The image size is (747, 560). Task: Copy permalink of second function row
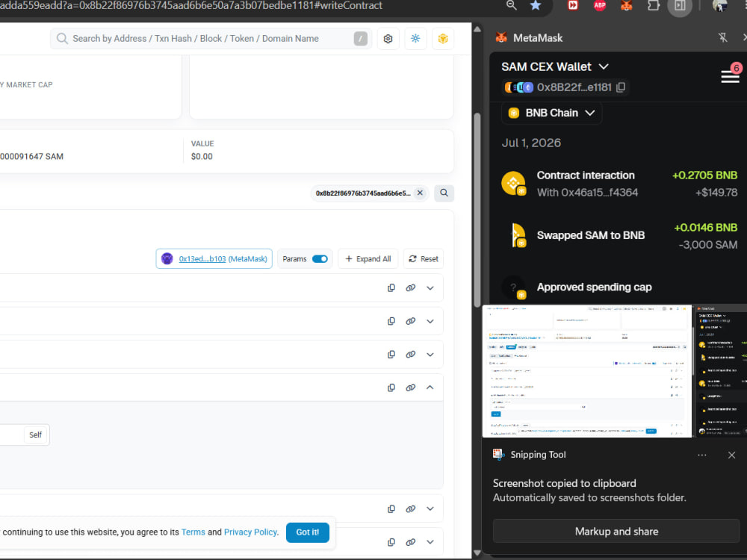(x=411, y=321)
